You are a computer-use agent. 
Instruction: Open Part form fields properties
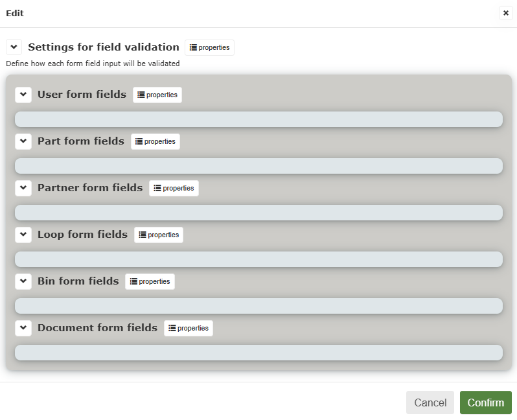point(155,141)
